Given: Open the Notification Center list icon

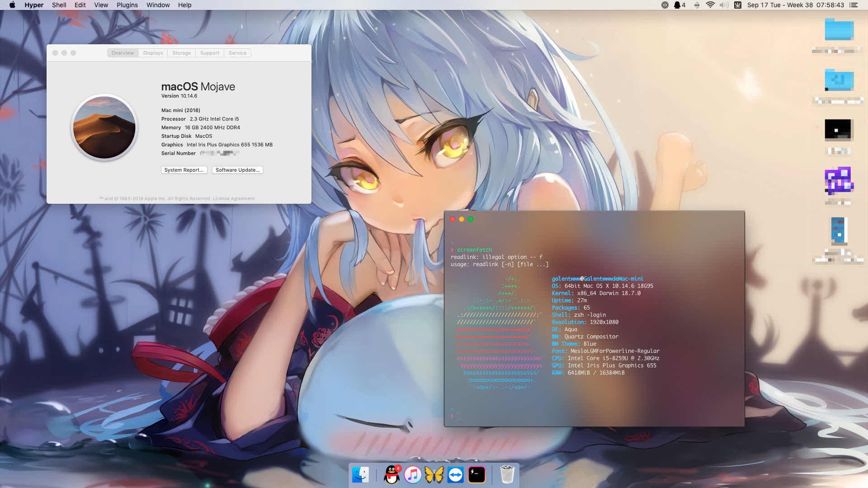Looking at the screenshot, I should coord(853,5).
